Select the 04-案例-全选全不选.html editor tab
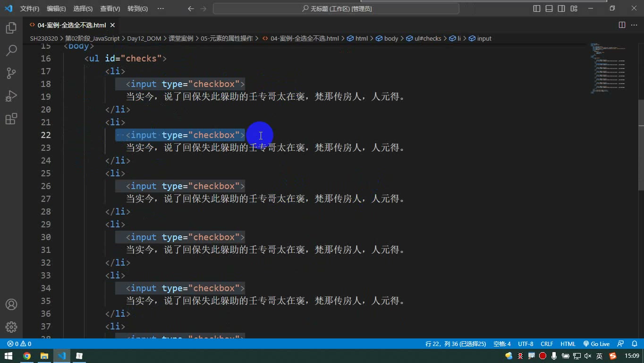The image size is (644, 363). pos(72,25)
